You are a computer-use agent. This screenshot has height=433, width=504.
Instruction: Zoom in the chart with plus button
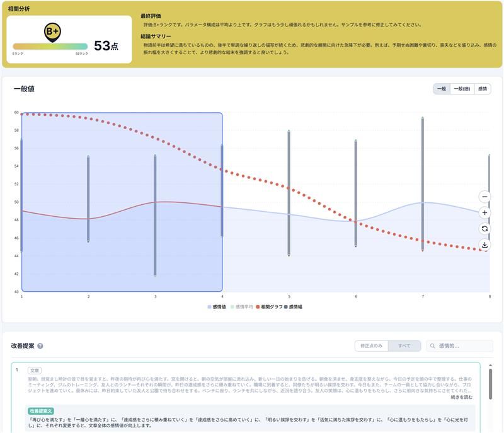(x=484, y=212)
